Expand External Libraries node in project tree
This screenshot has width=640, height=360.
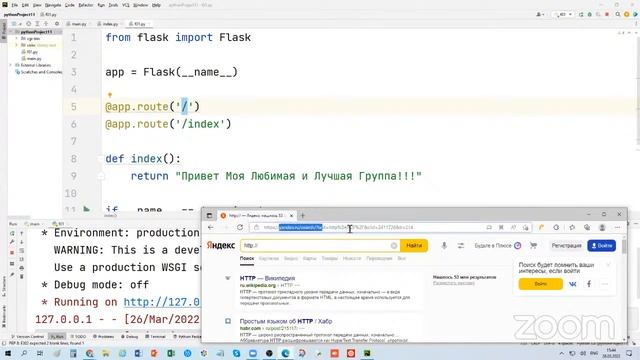coord(11,65)
